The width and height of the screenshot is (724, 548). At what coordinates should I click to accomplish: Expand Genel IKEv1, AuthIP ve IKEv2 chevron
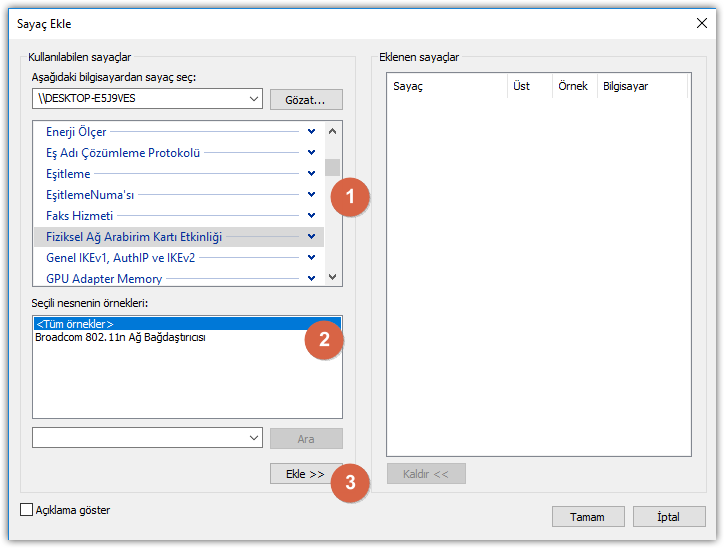tap(312, 258)
